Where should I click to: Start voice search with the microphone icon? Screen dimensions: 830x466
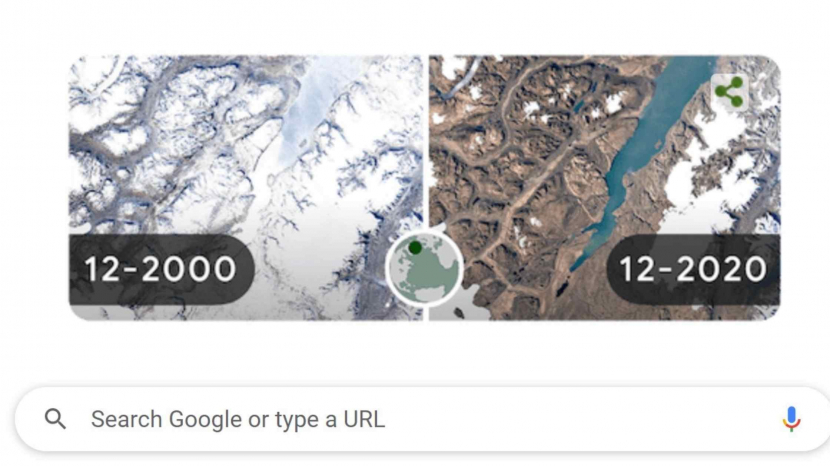(791, 419)
